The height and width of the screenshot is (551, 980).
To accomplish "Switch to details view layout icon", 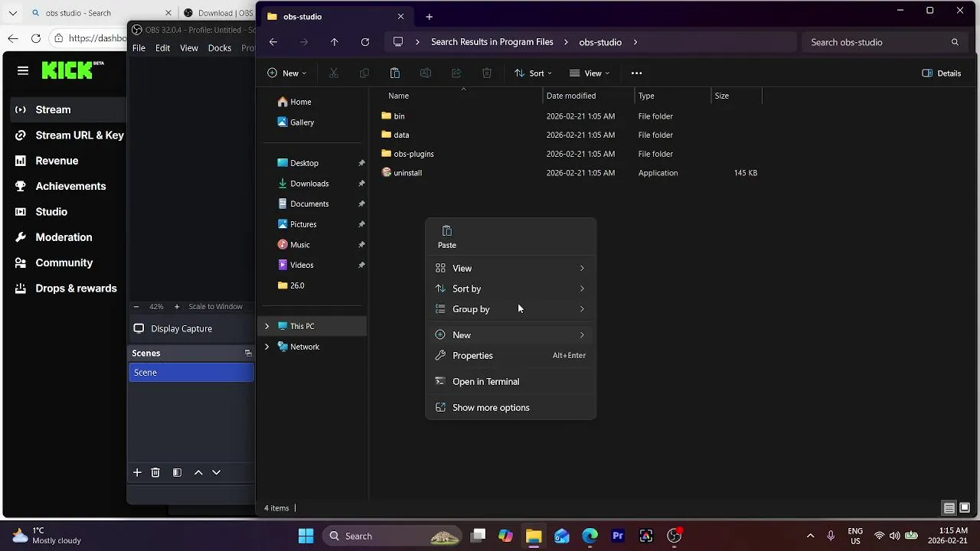I will point(949,508).
